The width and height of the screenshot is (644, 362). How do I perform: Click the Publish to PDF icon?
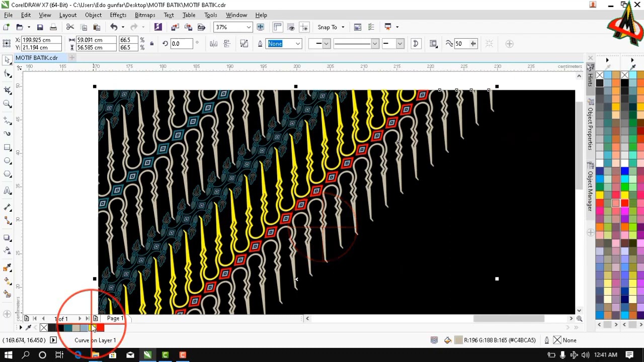pos(201,27)
